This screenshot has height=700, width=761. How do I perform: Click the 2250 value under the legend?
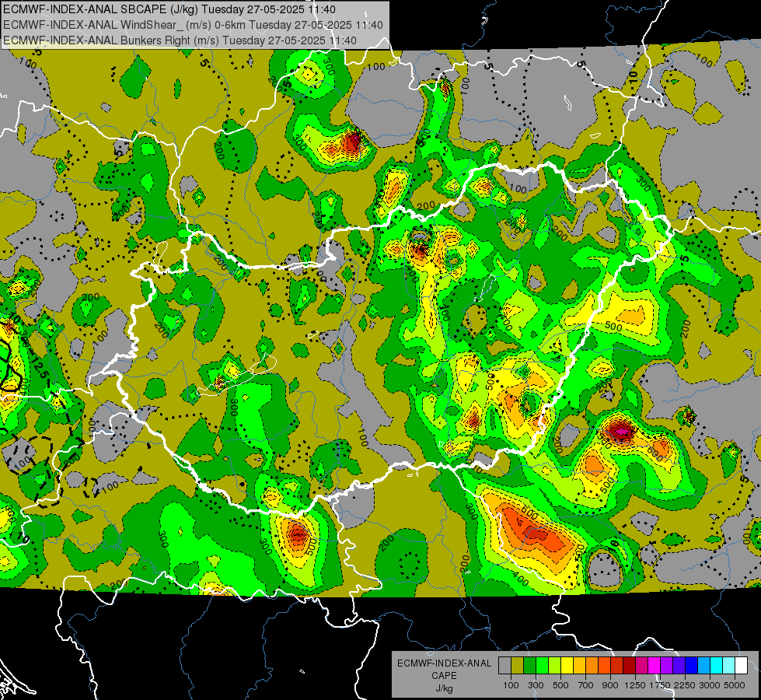pos(686,685)
